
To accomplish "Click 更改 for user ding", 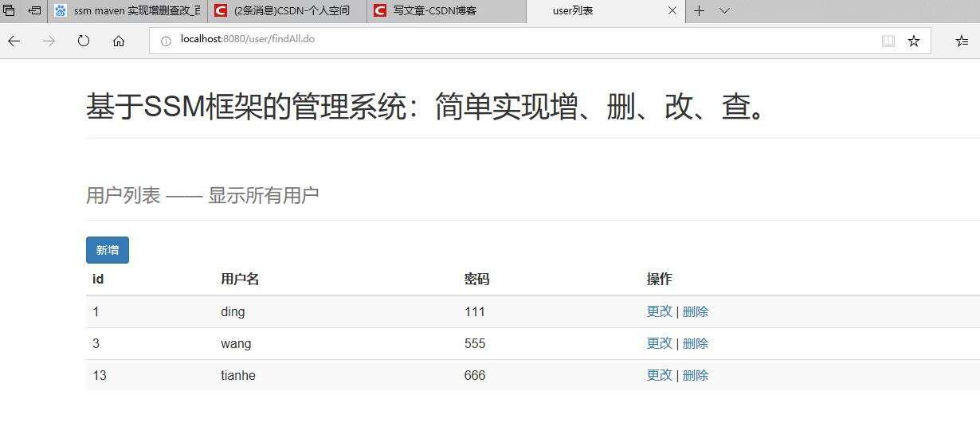I will click(660, 311).
